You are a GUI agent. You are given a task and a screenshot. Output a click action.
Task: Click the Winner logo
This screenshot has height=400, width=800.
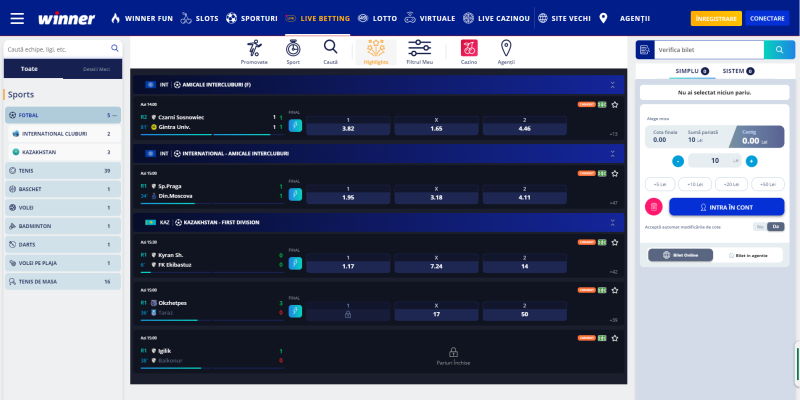pos(66,19)
